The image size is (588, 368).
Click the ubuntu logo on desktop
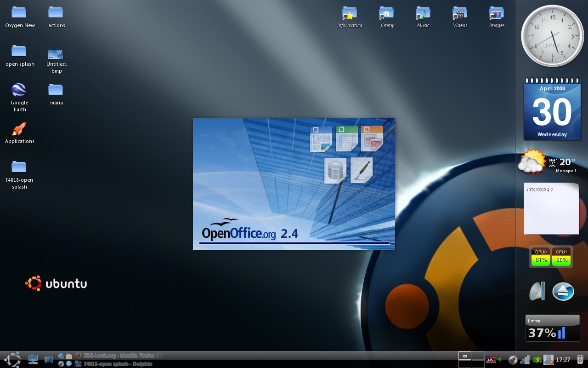coord(56,283)
